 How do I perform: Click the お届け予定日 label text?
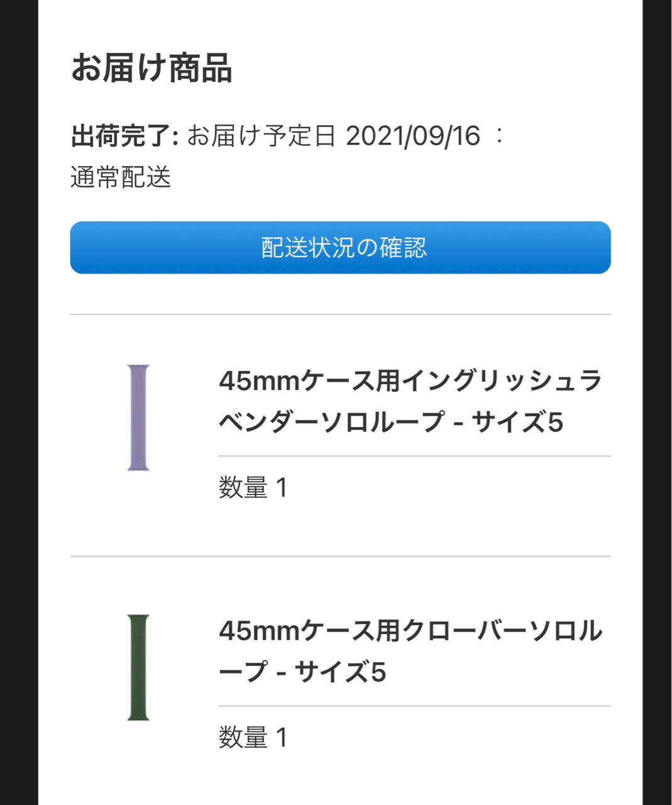point(262,136)
